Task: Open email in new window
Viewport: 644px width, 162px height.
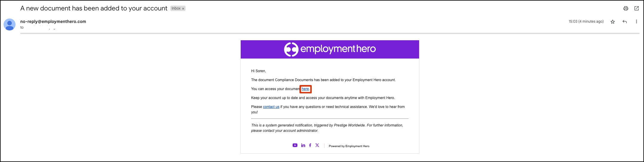Action: pos(636,8)
